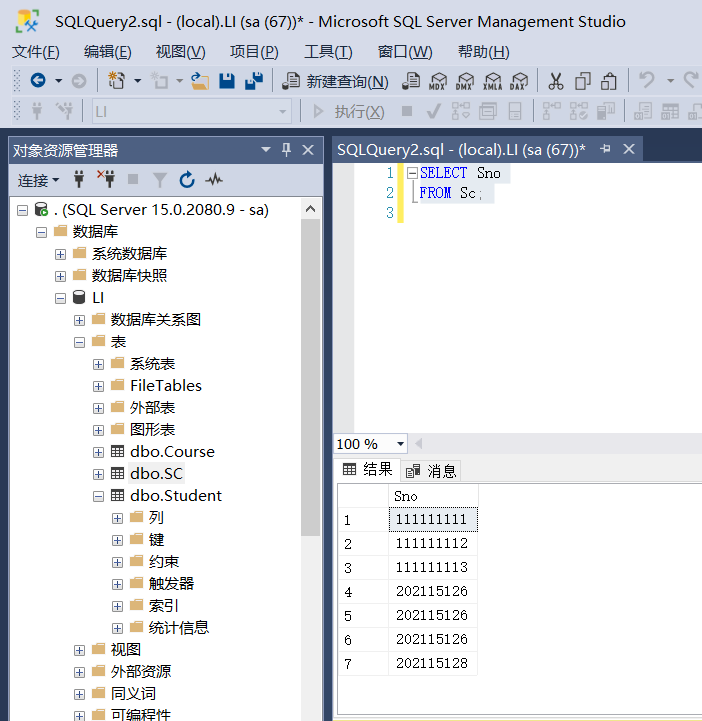Open the 窗口(W) menu
Image resolution: width=702 pixels, height=721 pixels.
(x=405, y=52)
